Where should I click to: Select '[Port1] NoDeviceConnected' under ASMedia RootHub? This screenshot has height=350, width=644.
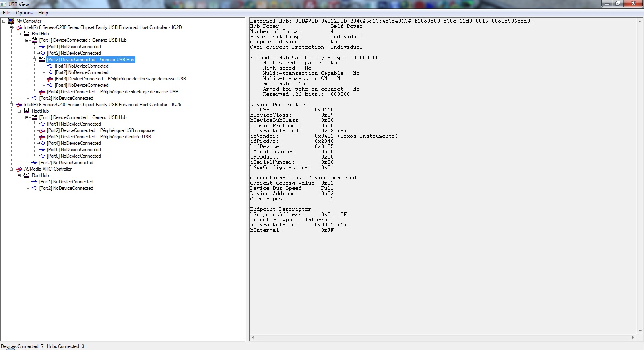(66, 182)
